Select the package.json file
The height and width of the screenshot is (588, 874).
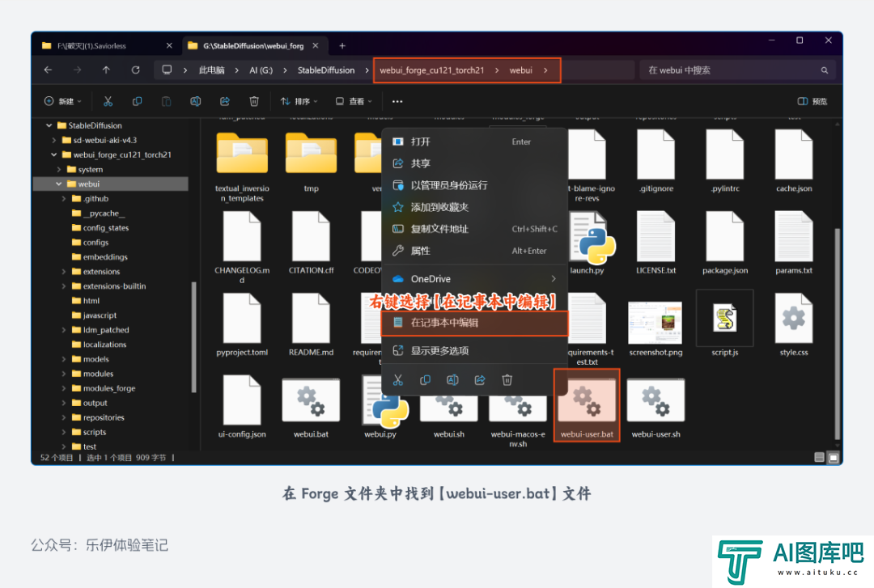tap(725, 243)
